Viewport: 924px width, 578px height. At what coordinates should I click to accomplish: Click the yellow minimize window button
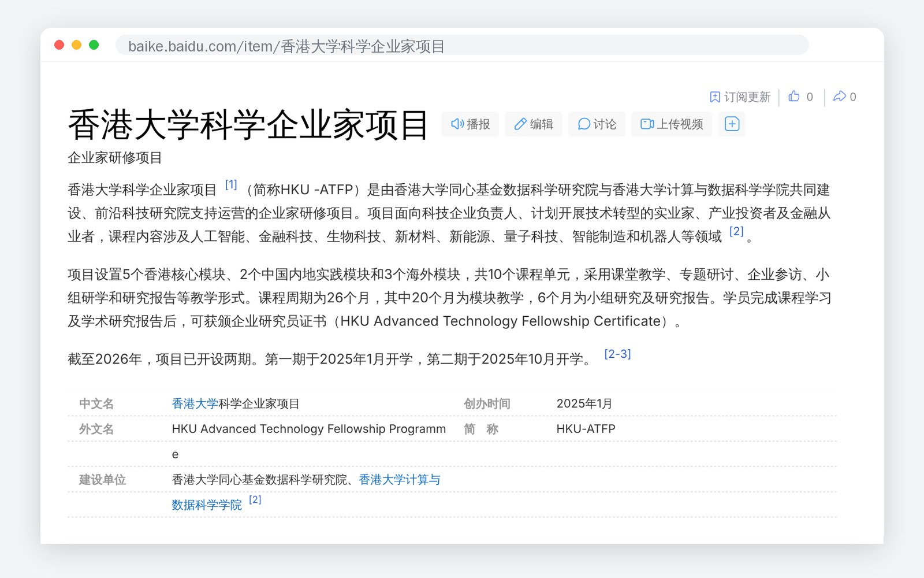(76, 45)
